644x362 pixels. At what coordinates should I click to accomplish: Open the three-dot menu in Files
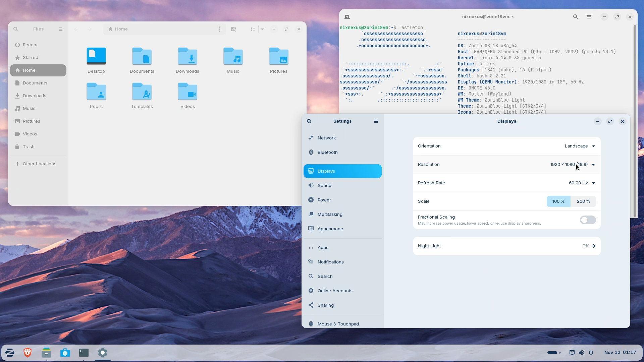219,29
